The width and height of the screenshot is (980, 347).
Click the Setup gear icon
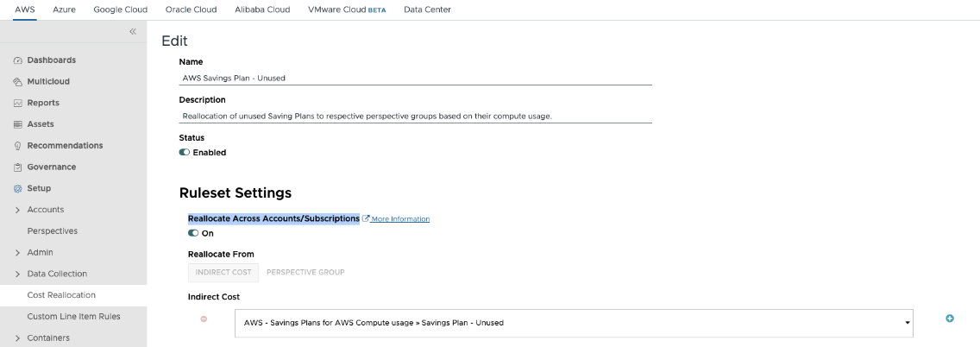(x=17, y=188)
